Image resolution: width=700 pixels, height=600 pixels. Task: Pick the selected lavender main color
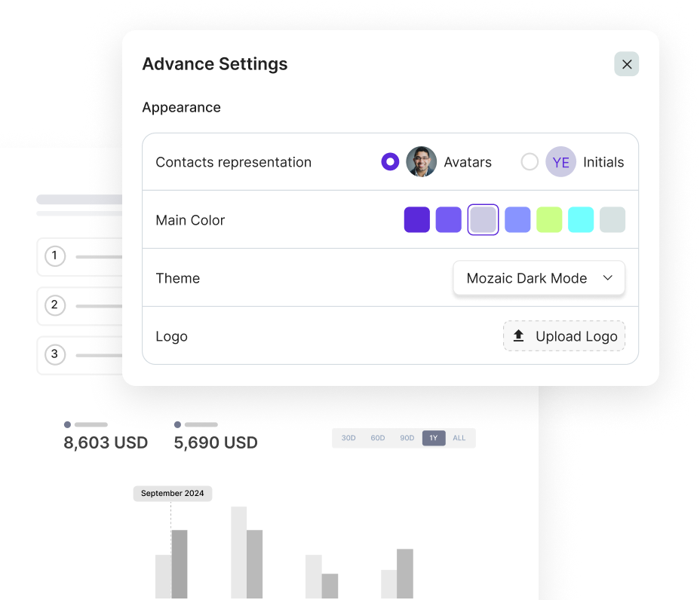tap(483, 219)
